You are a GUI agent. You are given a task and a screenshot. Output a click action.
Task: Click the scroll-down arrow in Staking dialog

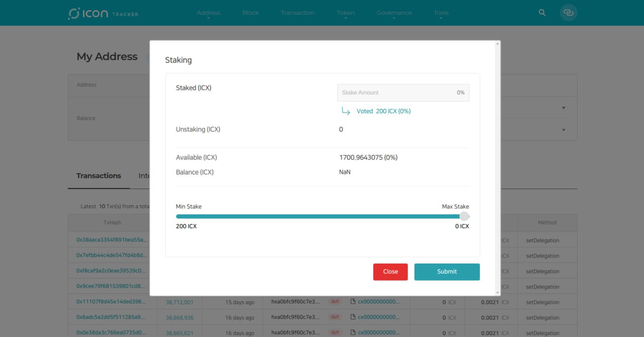(x=498, y=292)
